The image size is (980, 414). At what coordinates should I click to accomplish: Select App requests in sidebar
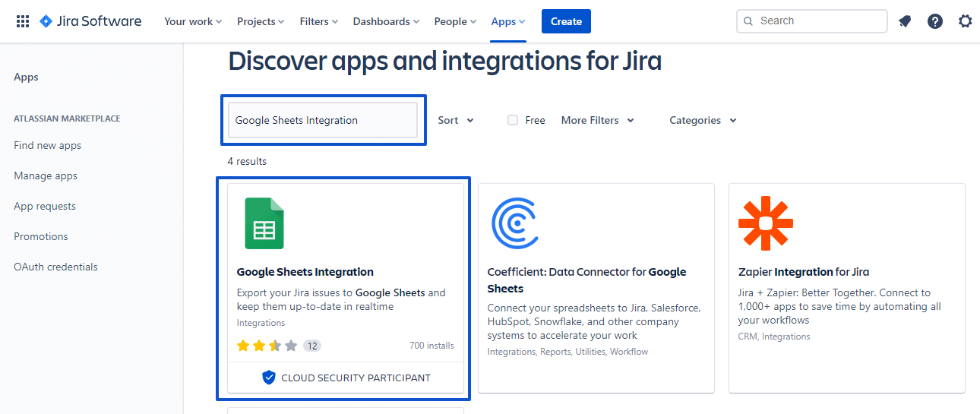(x=45, y=206)
